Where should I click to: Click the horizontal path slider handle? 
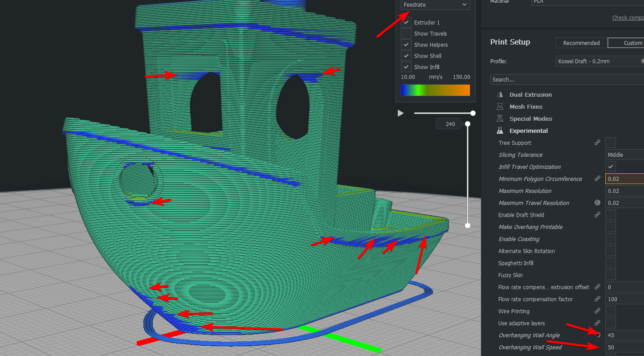pyautogui.click(x=473, y=113)
